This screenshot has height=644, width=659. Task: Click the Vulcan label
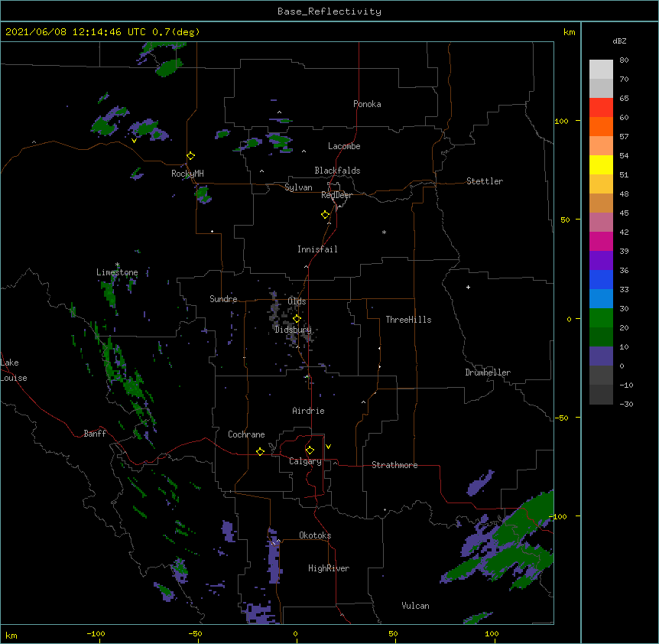coord(415,606)
